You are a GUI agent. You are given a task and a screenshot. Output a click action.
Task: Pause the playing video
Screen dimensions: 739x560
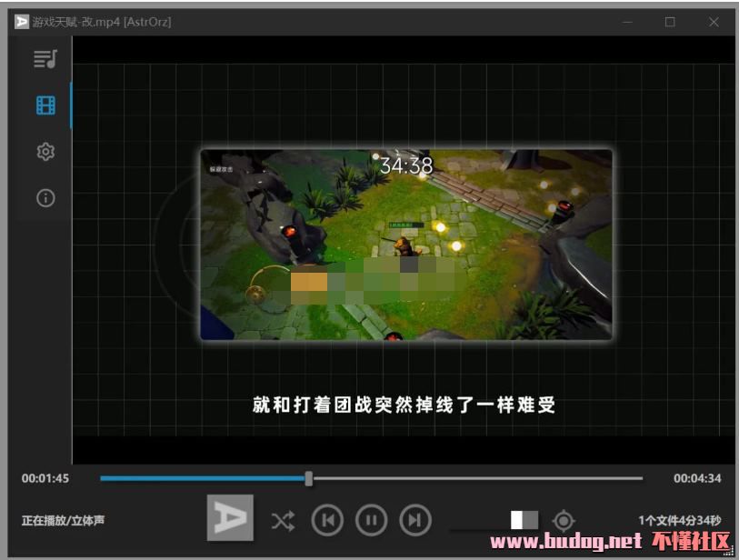tap(372, 520)
